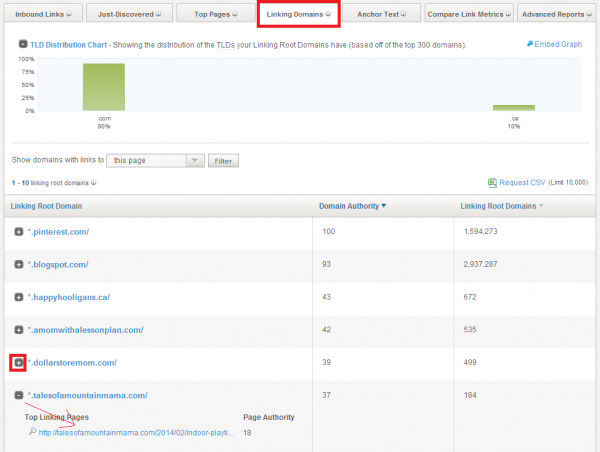Click info icon on Compare Link Metrics tab
Viewport: 600px width, 452px height.
(508, 14)
